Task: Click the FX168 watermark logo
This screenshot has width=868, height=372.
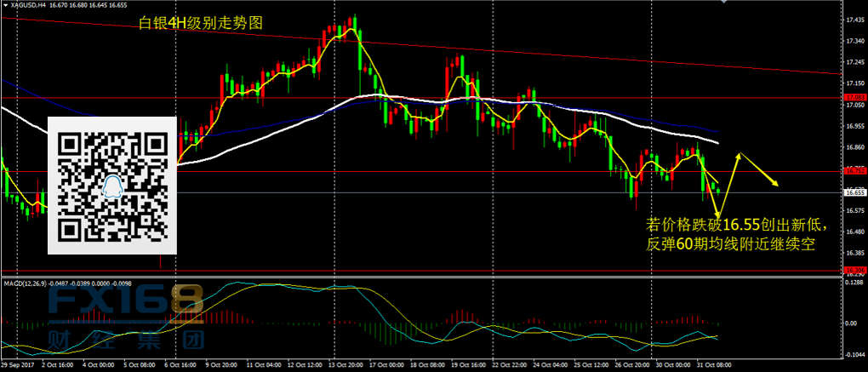Action: (x=126, y=302)
